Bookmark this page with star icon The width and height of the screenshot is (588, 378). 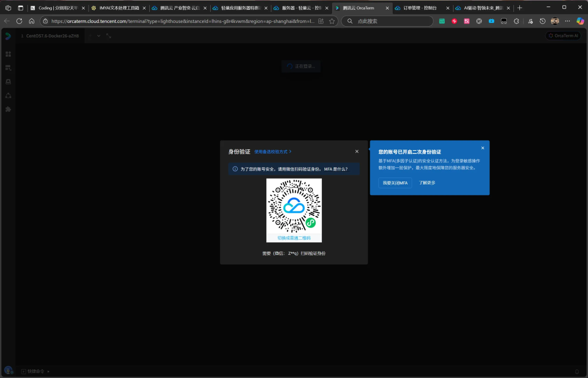pyautogui.click(x=332, y=21)
